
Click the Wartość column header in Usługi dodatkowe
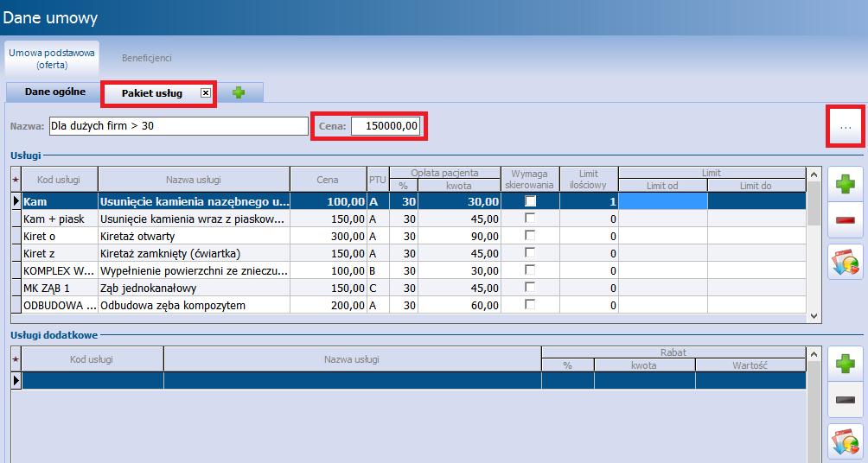(750, 365)
